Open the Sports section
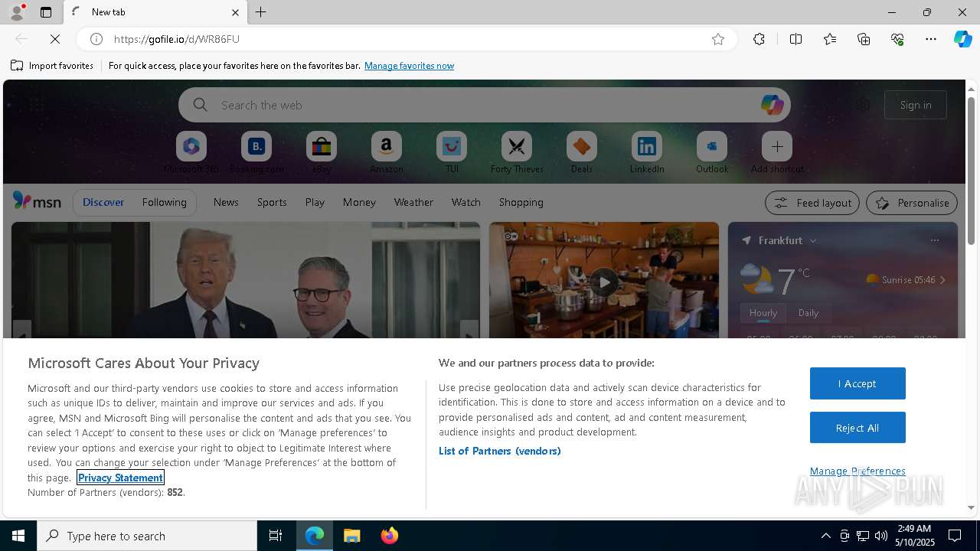 click(272, 202)
